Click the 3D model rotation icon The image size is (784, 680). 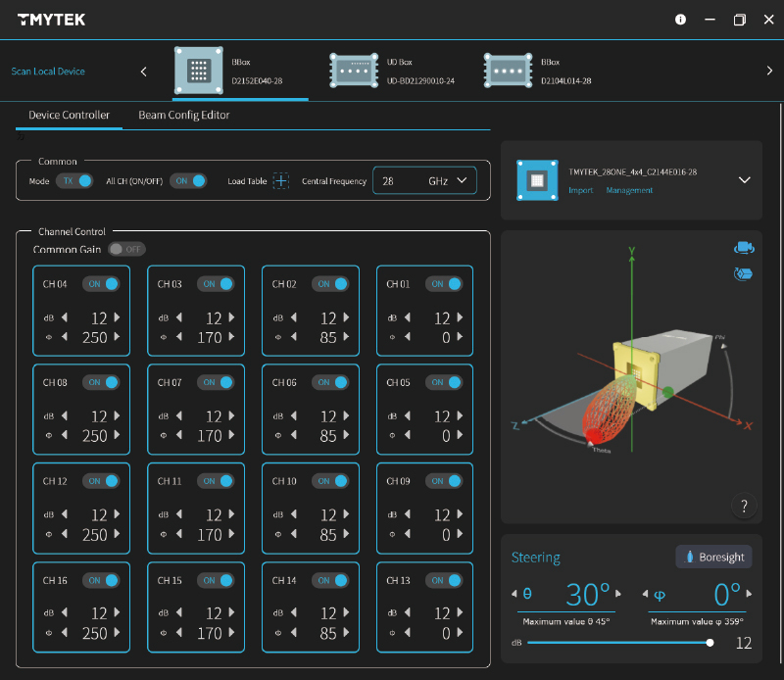tap(743, 275)
